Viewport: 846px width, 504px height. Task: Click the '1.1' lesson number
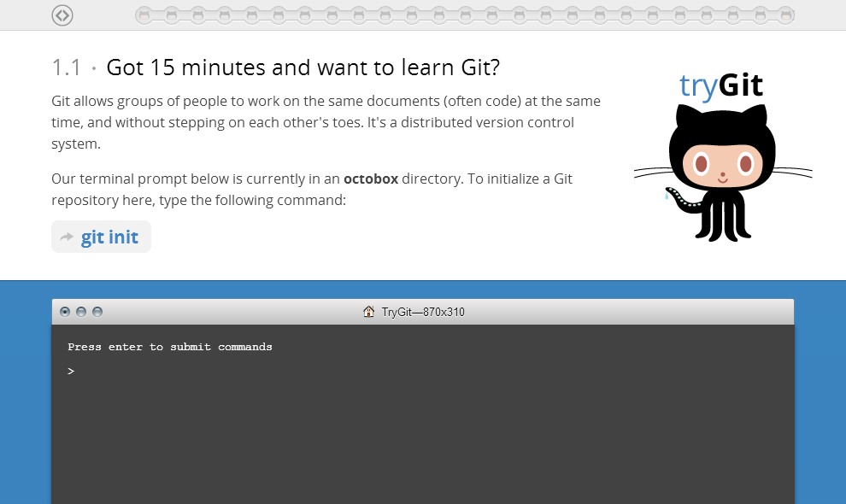point(67,68)
